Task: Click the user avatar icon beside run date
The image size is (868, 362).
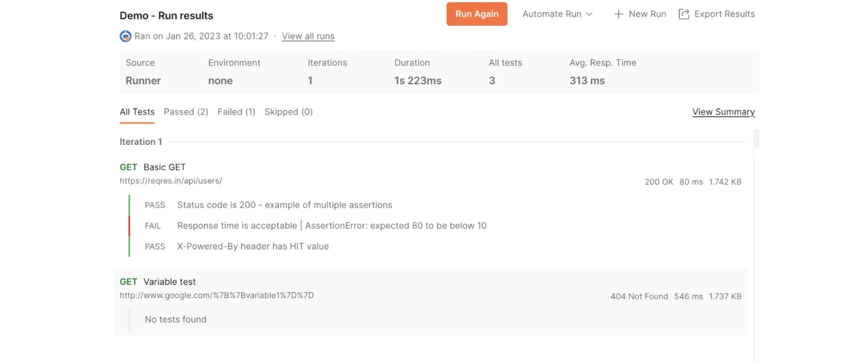Action: point(126,36)
